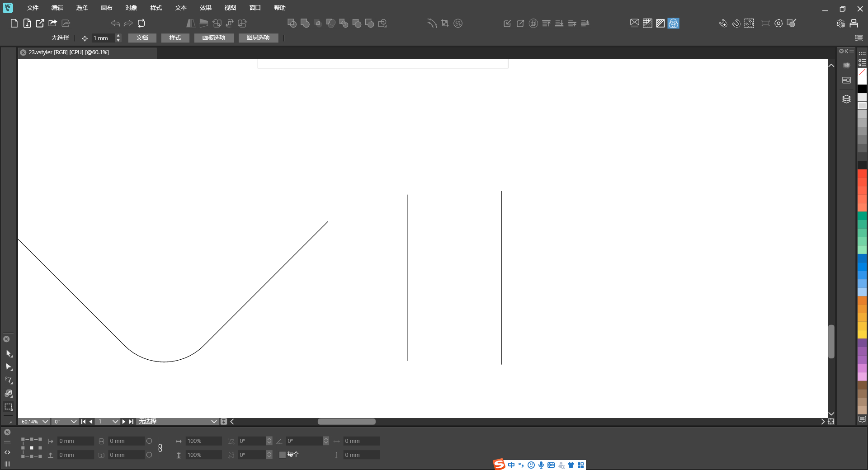Viewport: 868px width, 470px height.
Task: Collapse the right panel double-chevron
Action: [x=846, y=51]
